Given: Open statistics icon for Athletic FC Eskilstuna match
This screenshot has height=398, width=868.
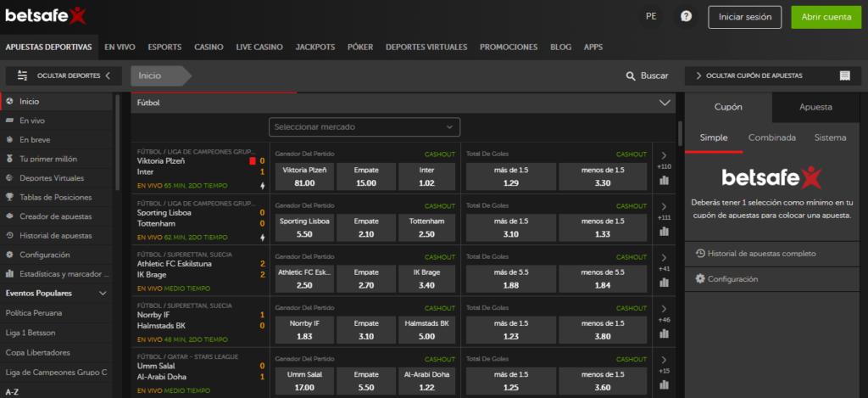Looking at the screenshot, I should tap(665, 282).
